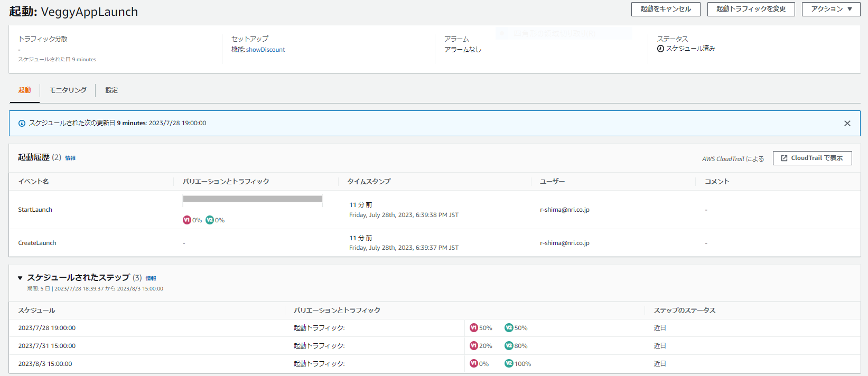868x376 pixels.
Task: Click the StartLaunch gray traffic bar
Action: (x=253, y=199)
